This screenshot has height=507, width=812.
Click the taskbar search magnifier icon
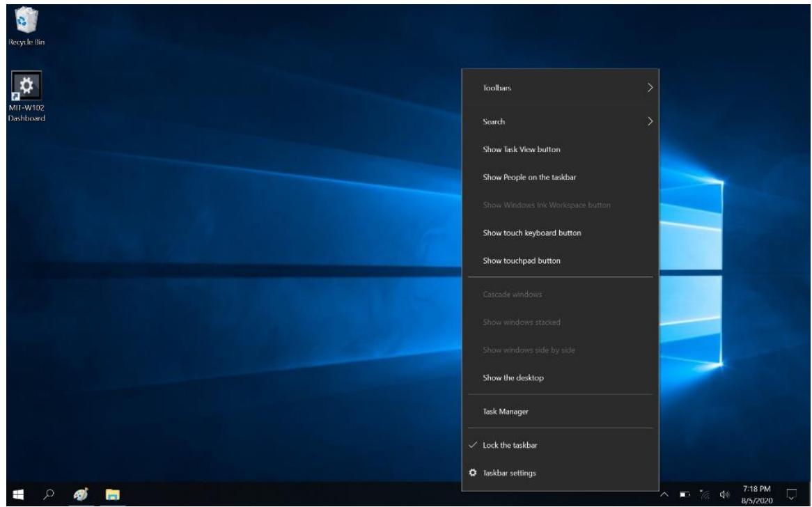point(47,494)
